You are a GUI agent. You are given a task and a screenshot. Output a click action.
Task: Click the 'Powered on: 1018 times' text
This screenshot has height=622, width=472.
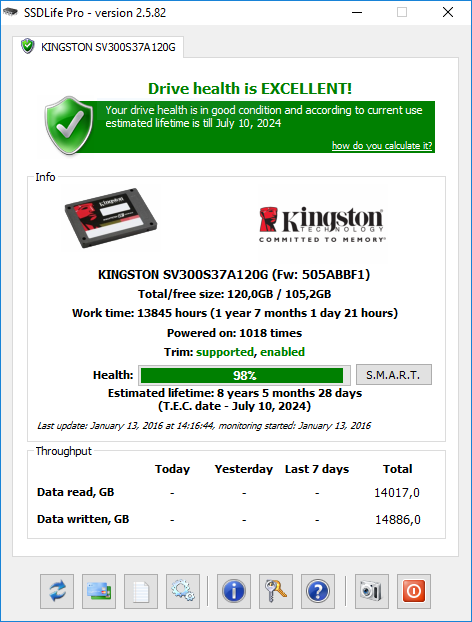234,333
